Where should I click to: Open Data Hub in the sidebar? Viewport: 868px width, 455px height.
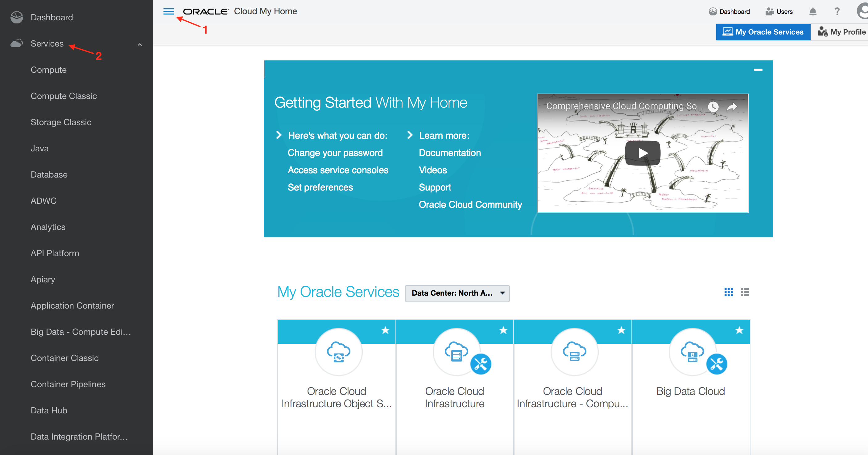point(49,411)
